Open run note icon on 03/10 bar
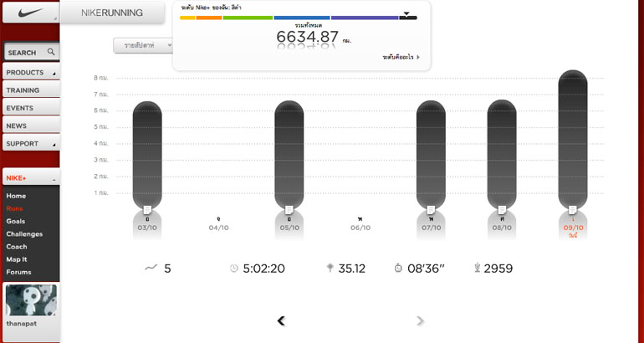The height and width of the screenshot is (343, 644). [x=147, y=209]
